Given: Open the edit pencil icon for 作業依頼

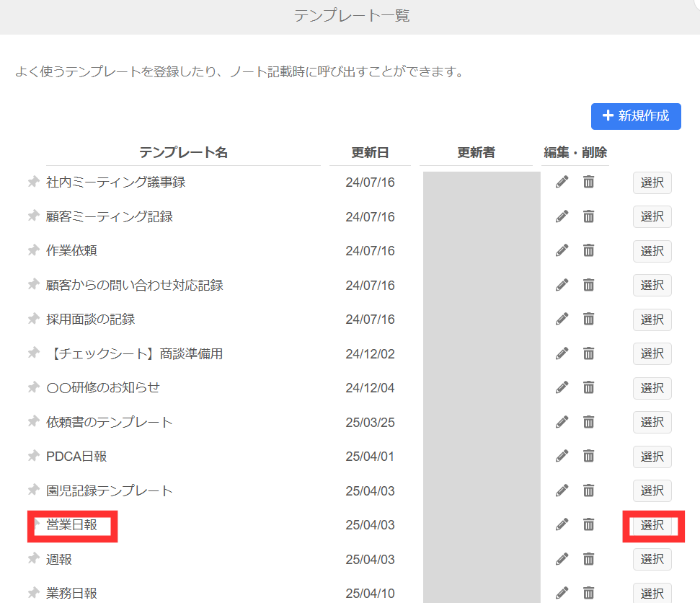Looking at the screenshot, I should (x=562, y=250).
